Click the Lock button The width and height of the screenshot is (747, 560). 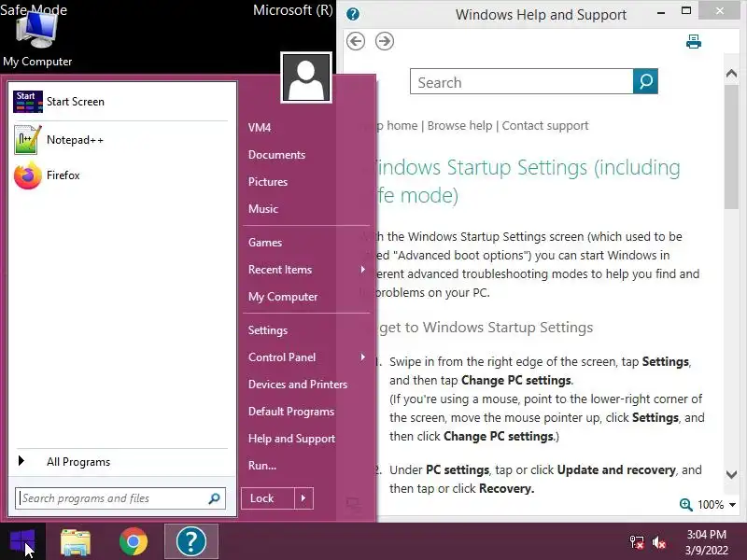[268, 498]
